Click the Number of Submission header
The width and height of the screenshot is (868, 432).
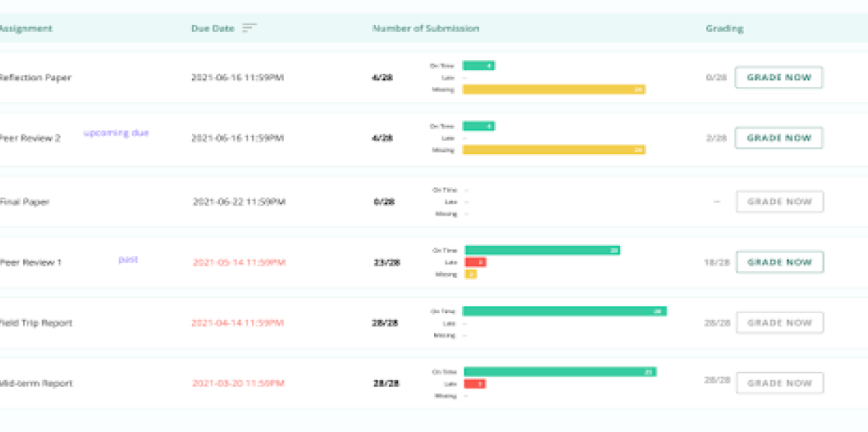pos(426,28)
